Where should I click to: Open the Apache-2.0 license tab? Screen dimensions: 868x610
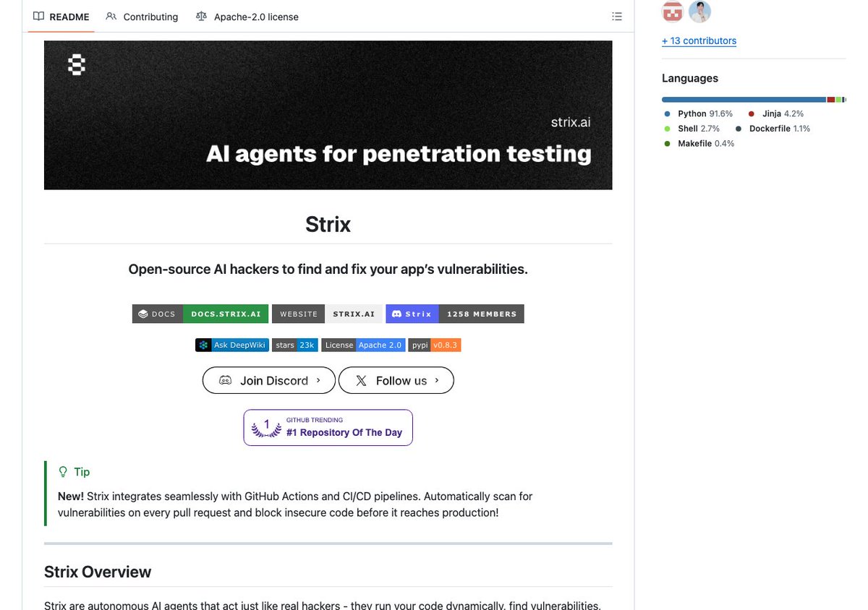click(x=247, y=17)
